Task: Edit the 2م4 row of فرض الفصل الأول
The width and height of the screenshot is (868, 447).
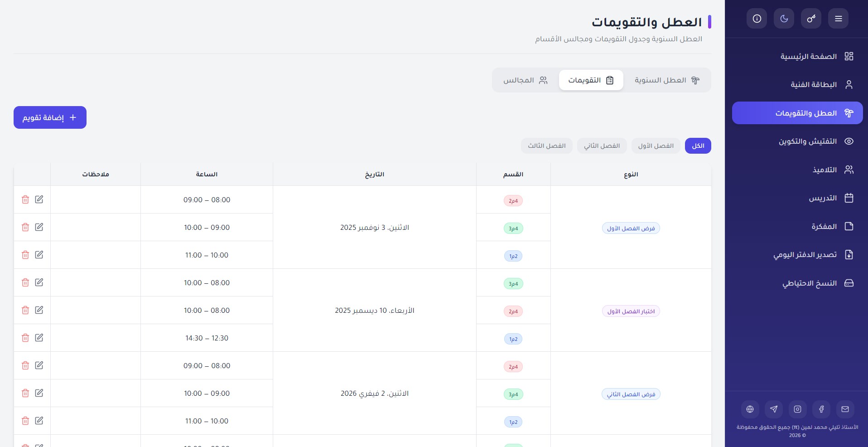Action: click(39, 199)
